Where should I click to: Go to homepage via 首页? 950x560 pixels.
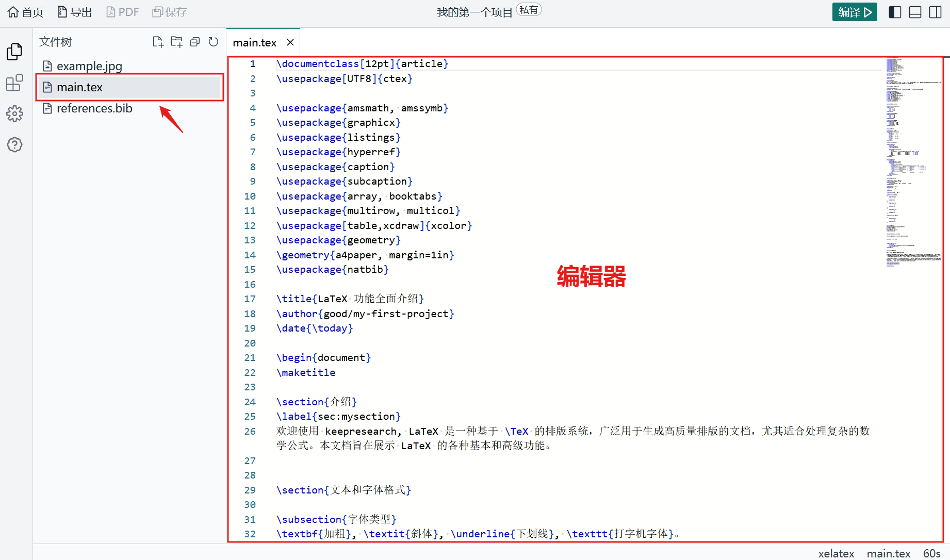click(24, 11)
